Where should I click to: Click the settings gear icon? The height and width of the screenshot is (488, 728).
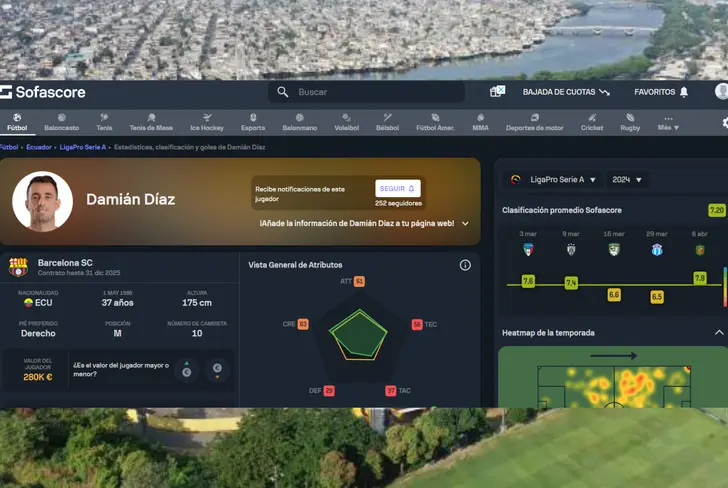(725, 123)
